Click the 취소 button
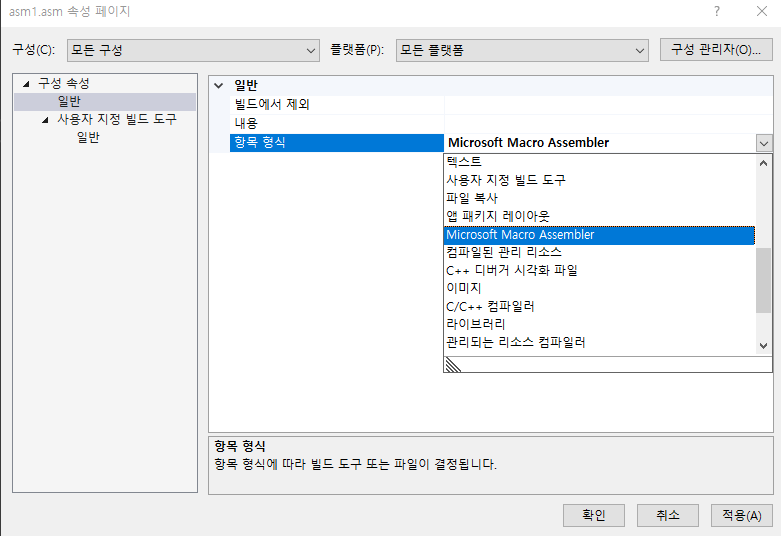This screenshot has height=536, width=781. tap(667, 515)
